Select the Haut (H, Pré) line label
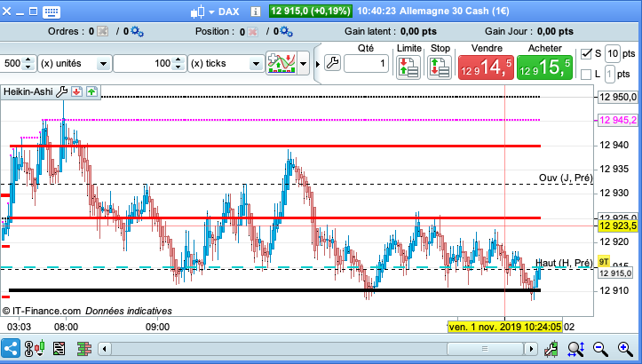Viewport: 642px width, 364px height. tap(564, 263)
